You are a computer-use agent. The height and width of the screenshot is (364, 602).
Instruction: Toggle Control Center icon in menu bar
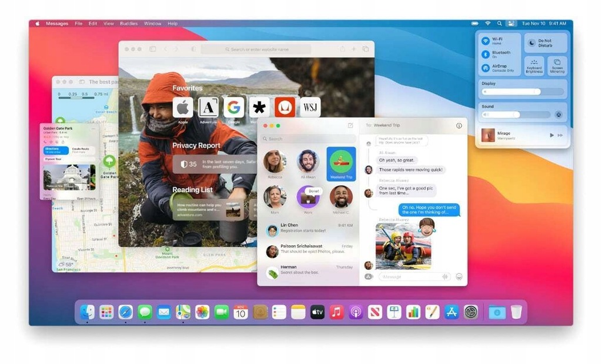click(x=511, y=24)
